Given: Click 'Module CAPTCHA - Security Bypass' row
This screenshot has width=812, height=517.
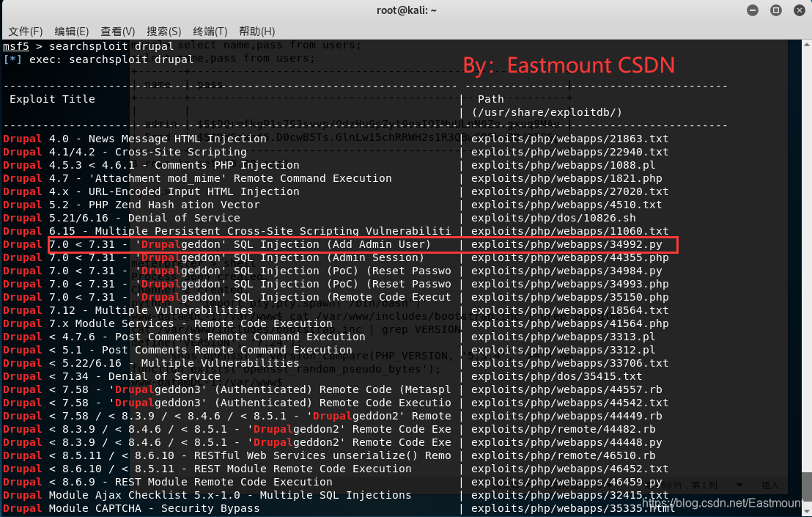Looking at the screenshot, I should [131, 509].
